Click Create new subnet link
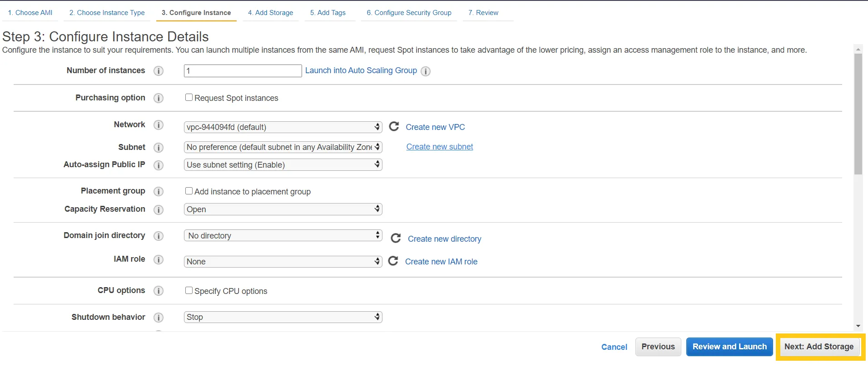 point(440,147)
